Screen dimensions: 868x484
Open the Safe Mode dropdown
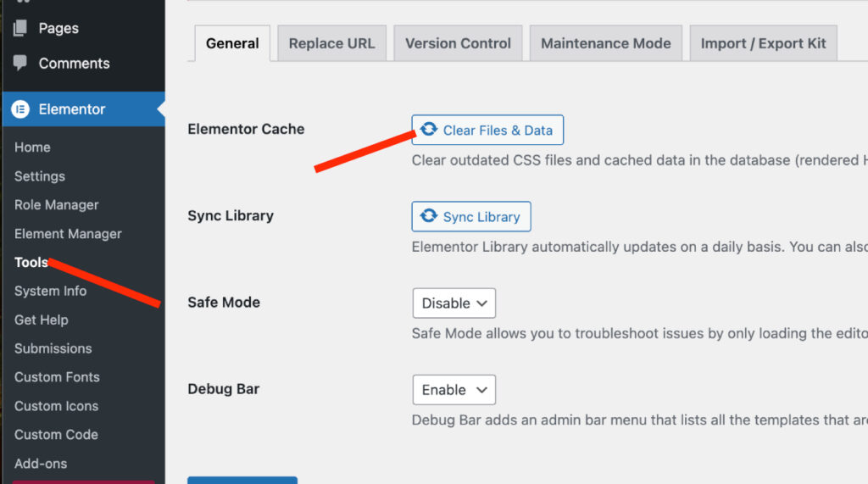(453, 303)
